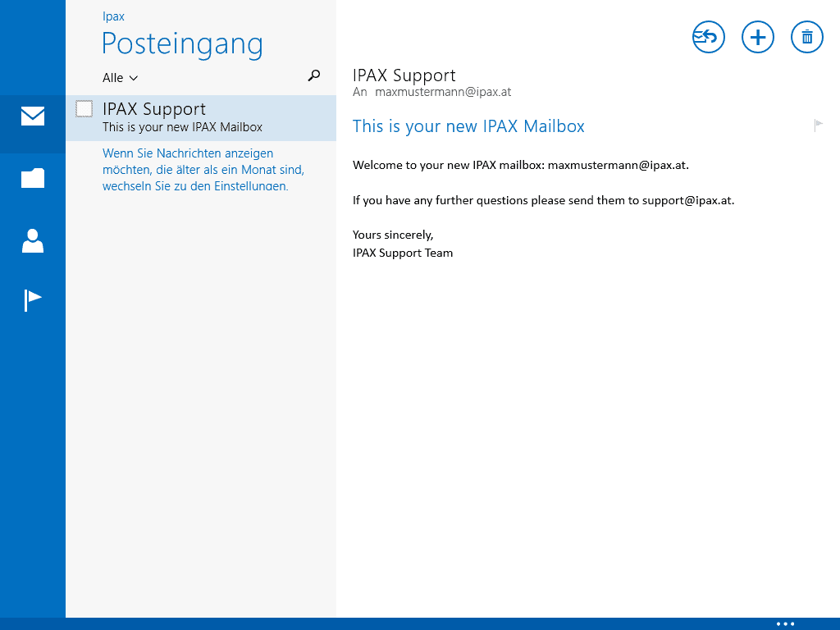Click recipient address in message header
Image resolution: width=840 pixels, height=630 pixels.
[443, 93]
